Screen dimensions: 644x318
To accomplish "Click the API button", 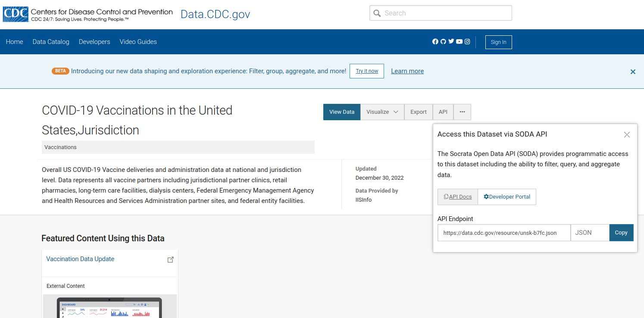I will coord(443,112).
